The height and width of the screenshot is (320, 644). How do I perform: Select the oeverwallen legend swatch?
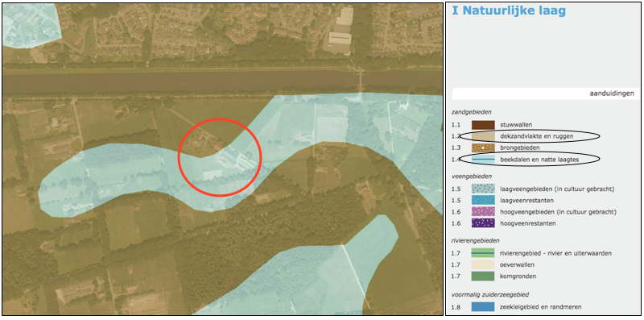tap(483, 265)
